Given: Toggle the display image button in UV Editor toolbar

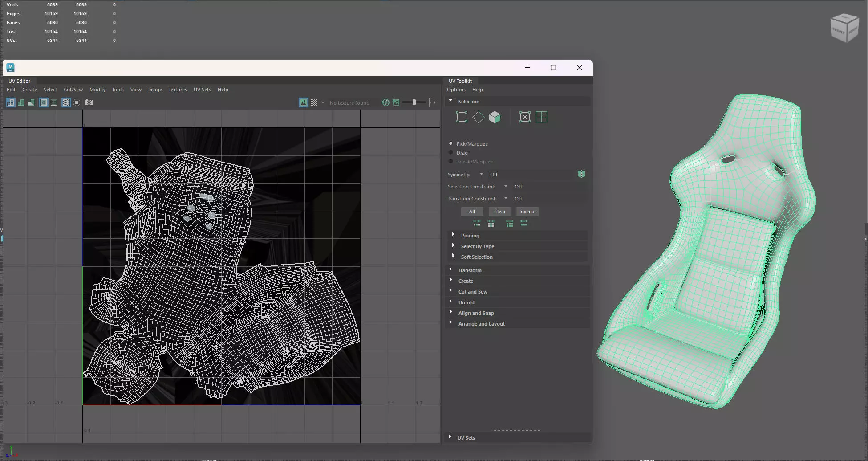Looking at the screenshot, I should (x=304, y=102).
